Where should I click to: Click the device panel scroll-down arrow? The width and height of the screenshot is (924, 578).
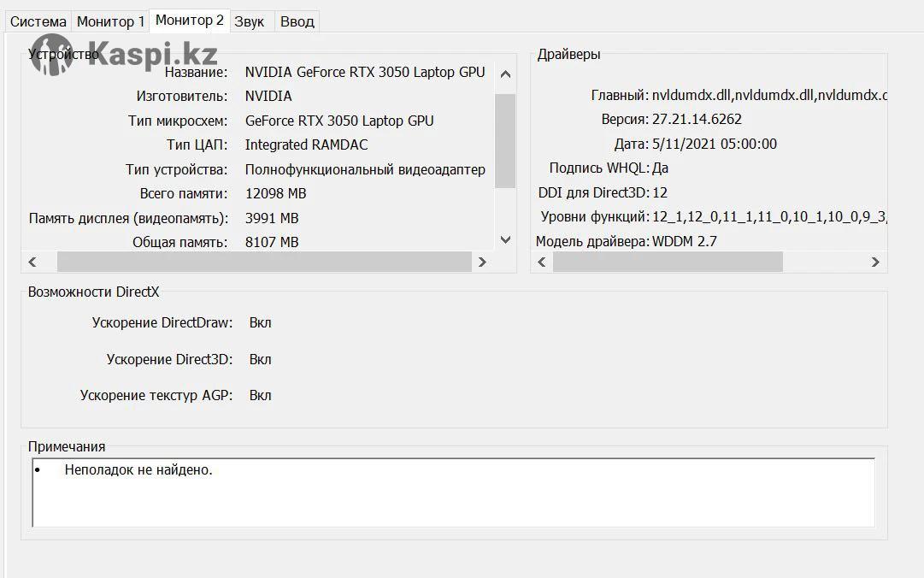click(506, 239)
